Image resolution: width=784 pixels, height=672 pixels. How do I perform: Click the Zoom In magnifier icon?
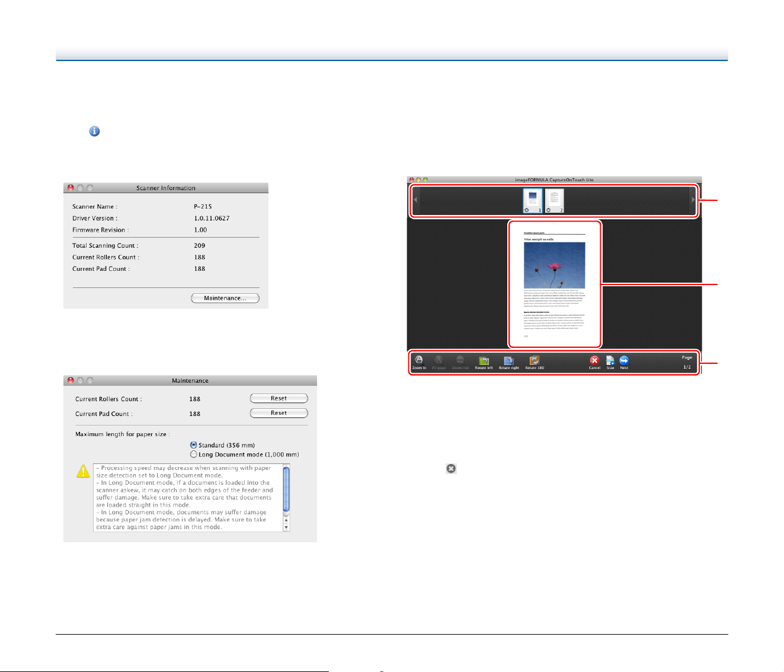(418, 360)
